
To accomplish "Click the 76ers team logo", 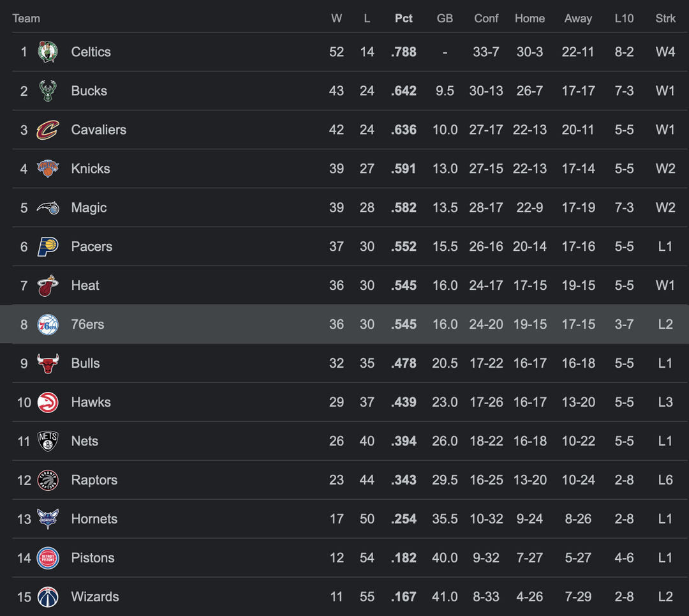I will (48, 324).
